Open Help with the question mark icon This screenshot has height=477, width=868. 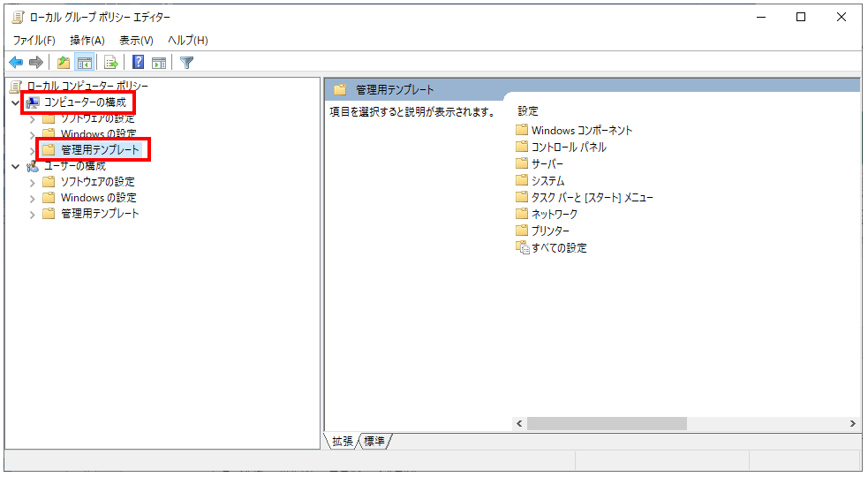coord(139,63)
